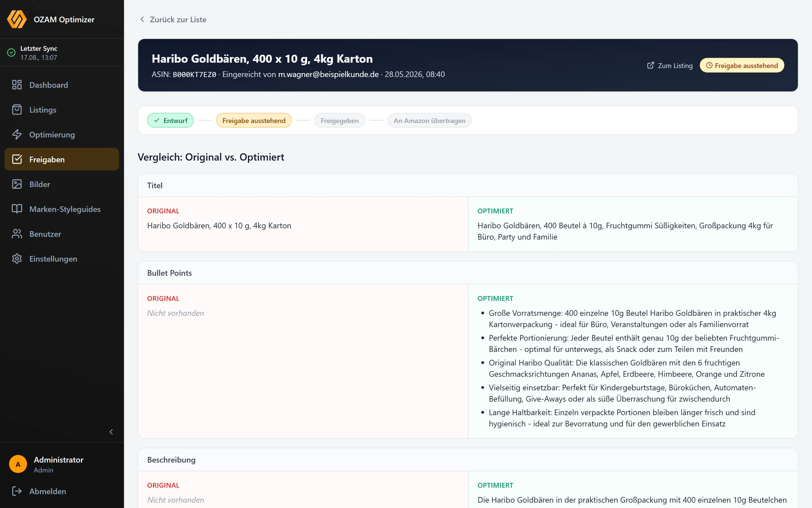Click the bullet 'Große Vorratsmenge'
This screenshot has width=812, height=508.
[x=632, y=319]
